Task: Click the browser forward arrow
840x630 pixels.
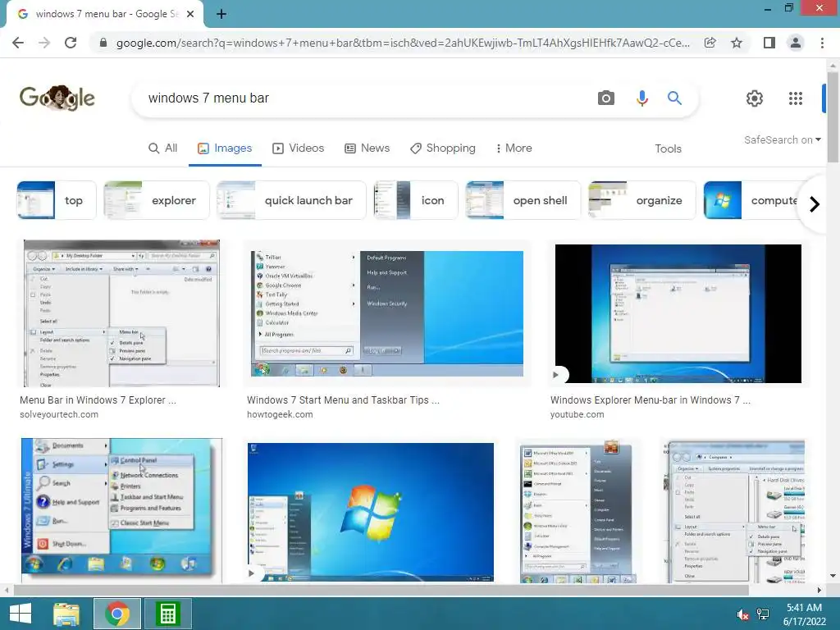Action: tap(44, 43)
